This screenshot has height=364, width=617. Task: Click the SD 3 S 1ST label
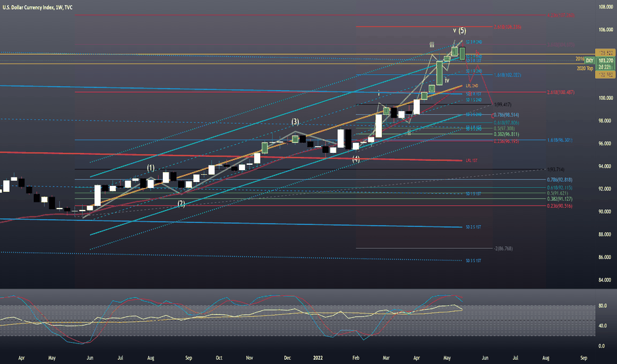click(473, 261)
